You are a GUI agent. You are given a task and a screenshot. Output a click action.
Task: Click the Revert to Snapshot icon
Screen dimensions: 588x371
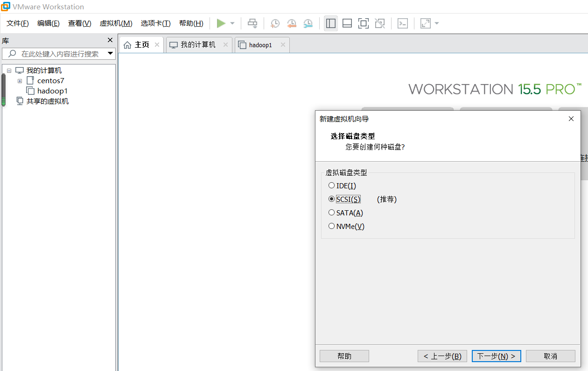pyautogui.click(x=292, y=23)
